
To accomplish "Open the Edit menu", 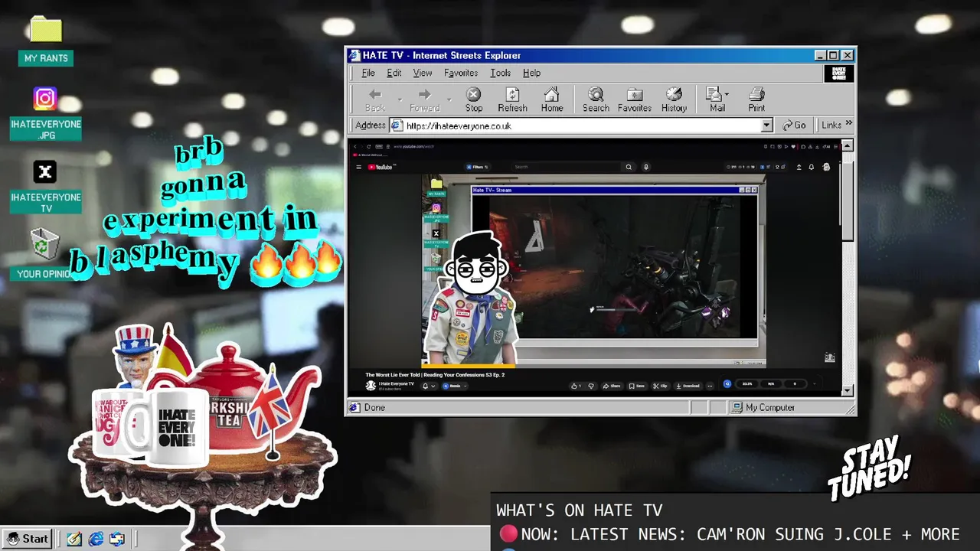I will [x=394, y=73].
